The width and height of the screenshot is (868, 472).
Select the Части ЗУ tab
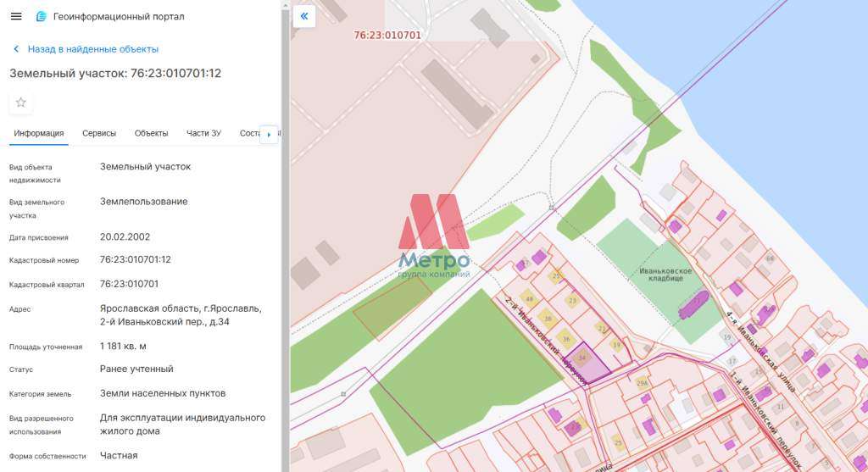(203, 133)
